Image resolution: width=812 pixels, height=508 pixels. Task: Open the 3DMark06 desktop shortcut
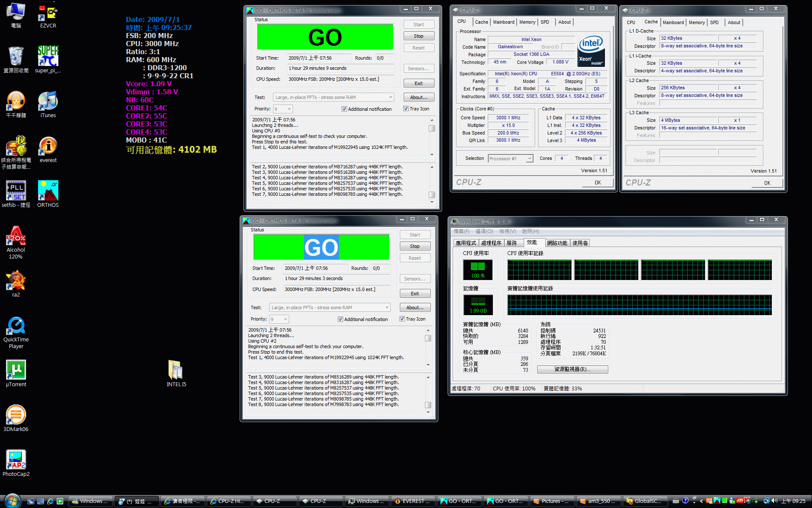coord(16,418)
